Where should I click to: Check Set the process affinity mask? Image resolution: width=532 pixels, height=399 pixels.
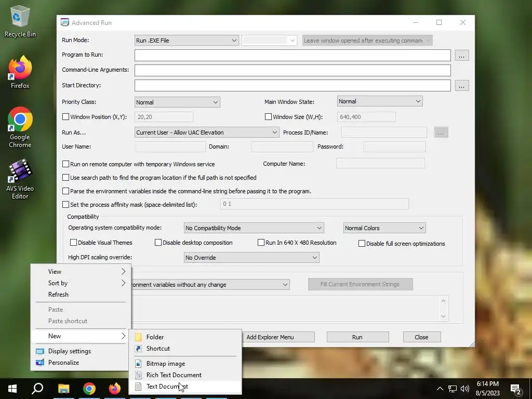tap(66, 205)
